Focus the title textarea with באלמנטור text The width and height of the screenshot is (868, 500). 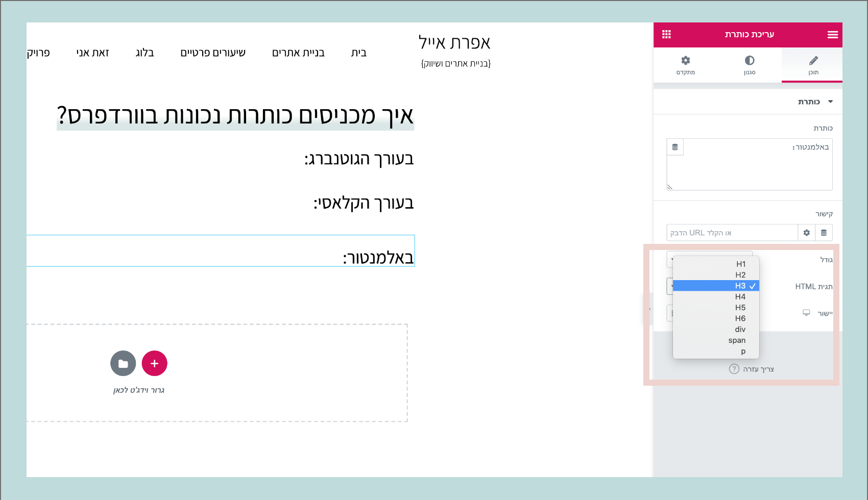[750, 164]
